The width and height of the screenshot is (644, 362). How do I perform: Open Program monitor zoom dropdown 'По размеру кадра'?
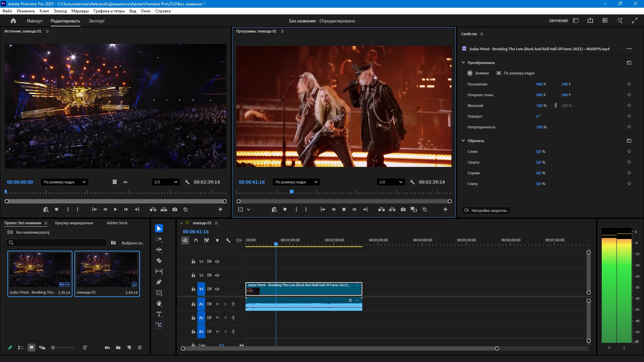tap(296, 182)
